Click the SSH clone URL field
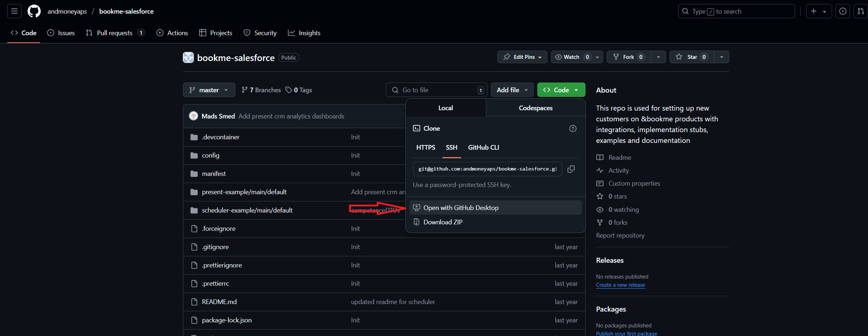 [x=487, y=169]
